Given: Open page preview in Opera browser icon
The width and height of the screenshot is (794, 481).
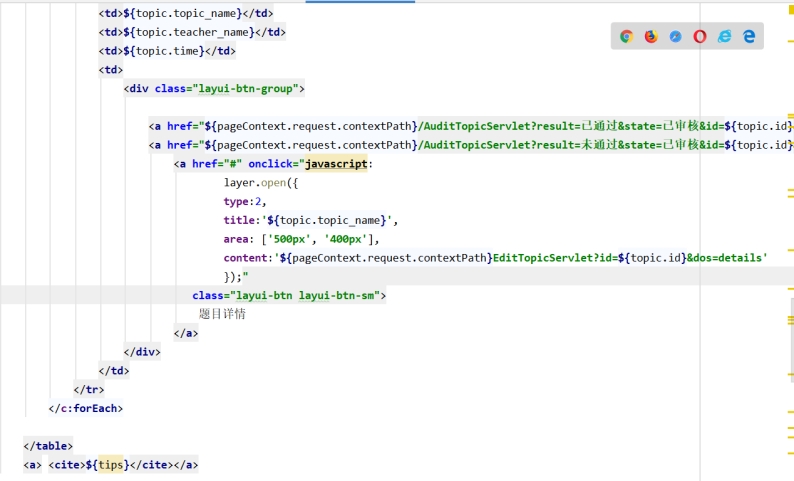Looking at the screenshot, I should point(700,36).
